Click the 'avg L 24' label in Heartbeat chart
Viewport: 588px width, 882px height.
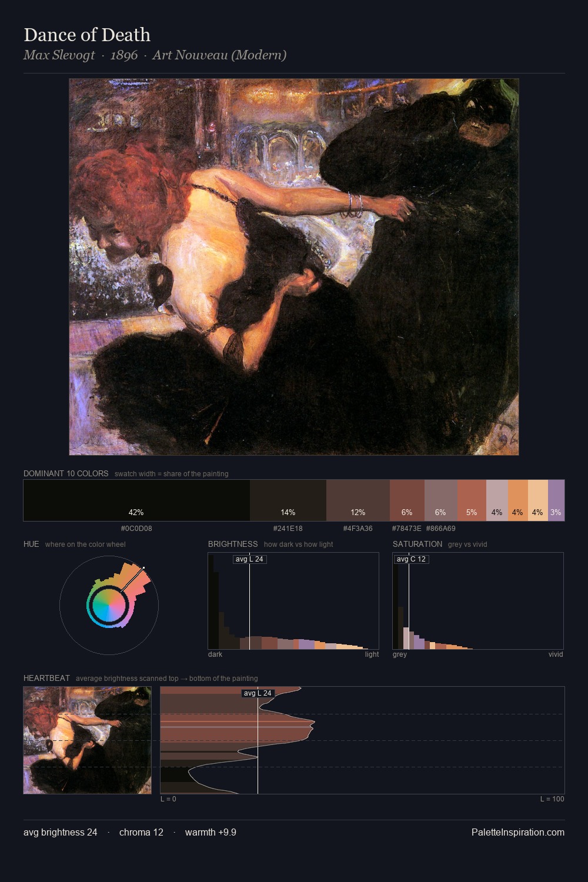(x=258, y=693)
